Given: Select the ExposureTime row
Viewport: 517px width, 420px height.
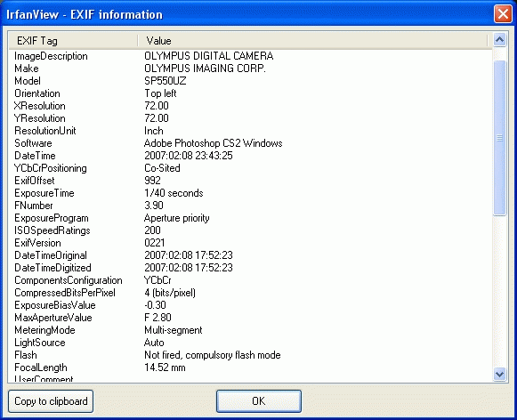Looking at the screenshot, I should click(251, 193).
